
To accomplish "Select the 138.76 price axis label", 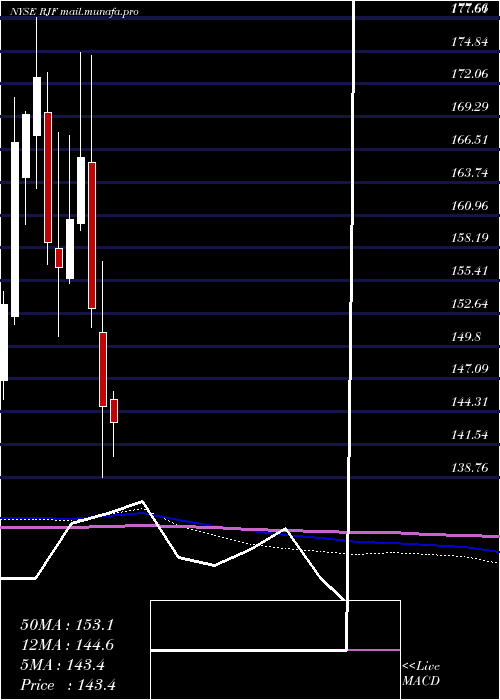I will pyautogui.click(x=470, y=467).
